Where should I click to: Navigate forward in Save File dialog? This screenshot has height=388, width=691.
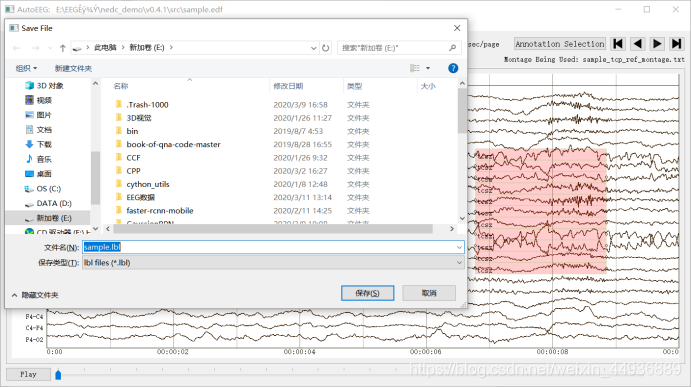click(35, 48)
